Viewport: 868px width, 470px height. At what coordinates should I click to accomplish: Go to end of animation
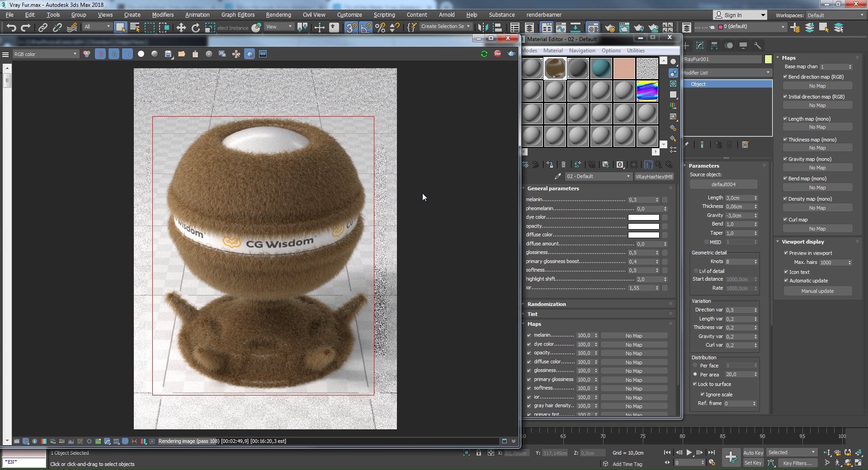point(711,452)
